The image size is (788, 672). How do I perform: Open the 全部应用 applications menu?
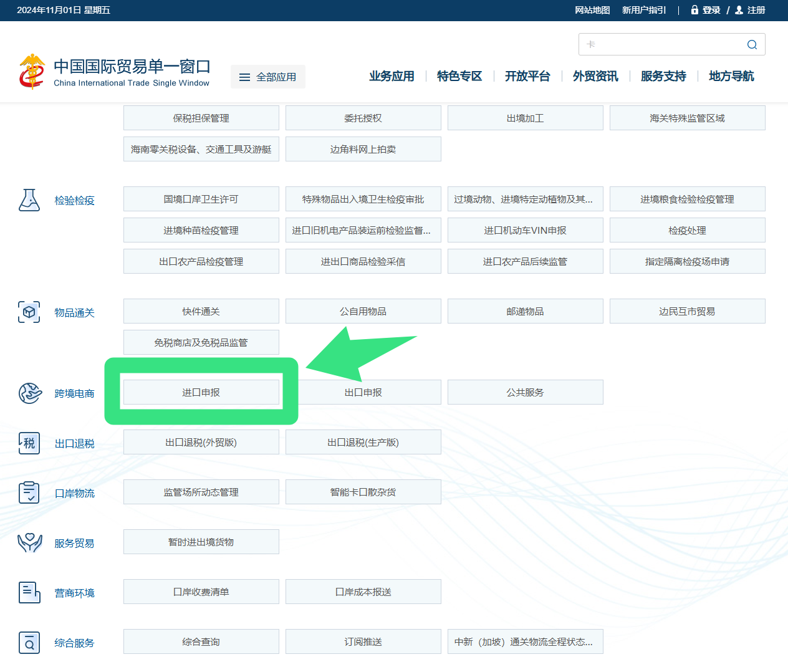268,76
